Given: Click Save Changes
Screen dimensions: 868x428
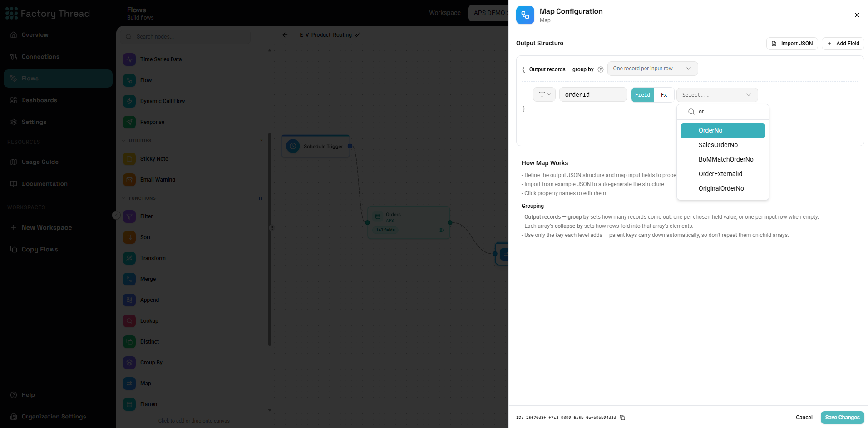Looking at the screenshot, I should point(842,418).
